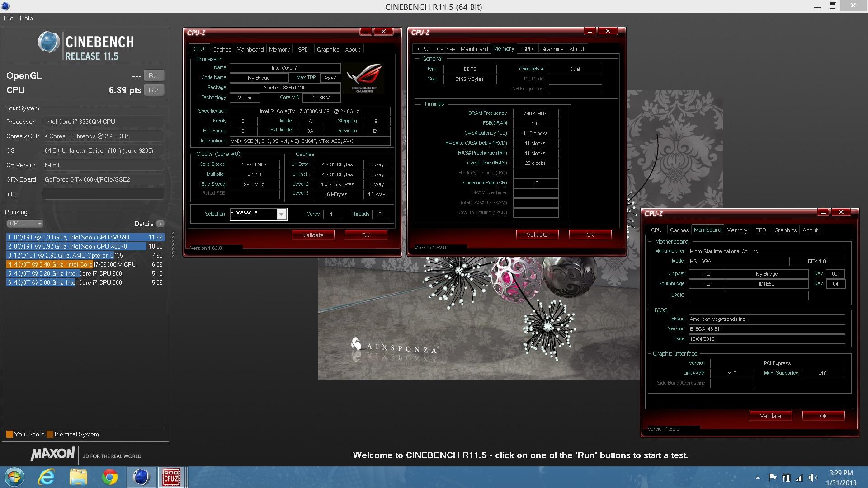Open SPD tab in CPU window
The width and height of the screenshot is (868, 488).
coord(303,49)
